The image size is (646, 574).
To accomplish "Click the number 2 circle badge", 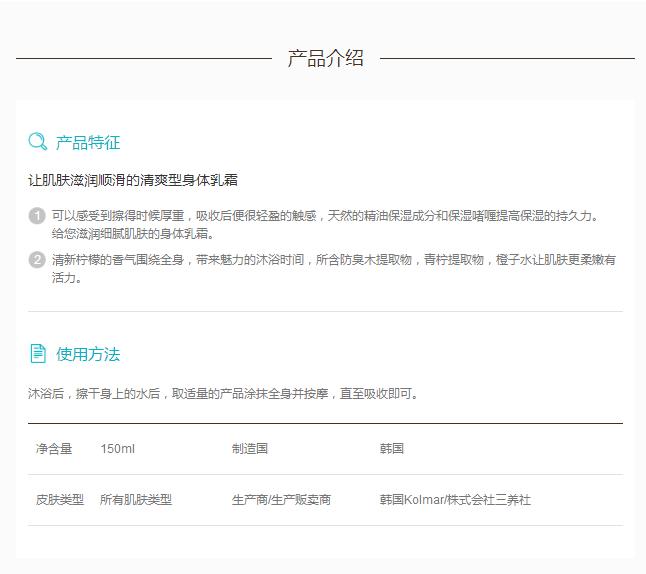I will coord(37,260).
